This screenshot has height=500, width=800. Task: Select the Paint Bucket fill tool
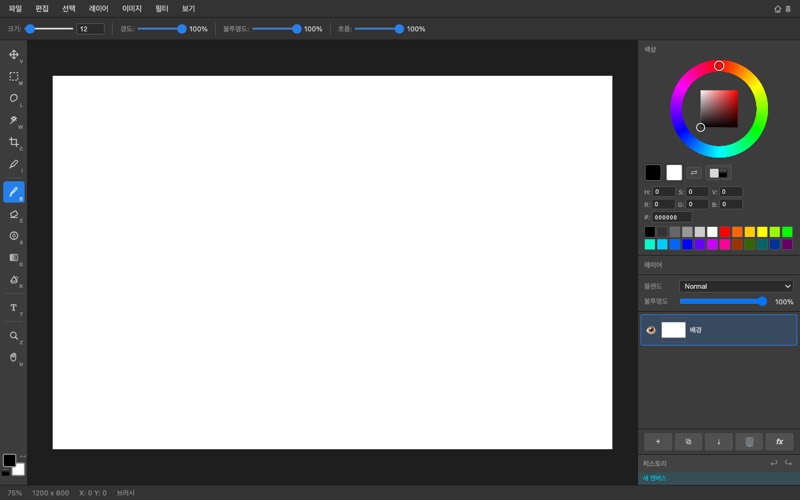tap(14, 280)
